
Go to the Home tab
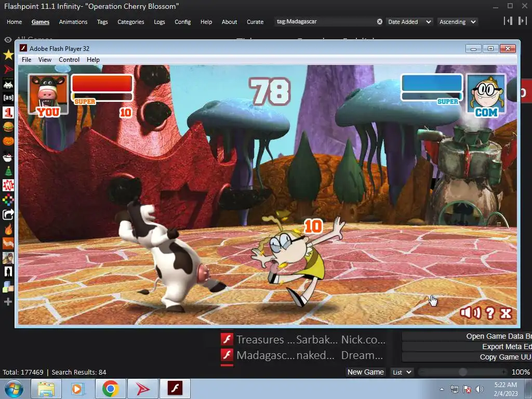[x=14, y=22]
